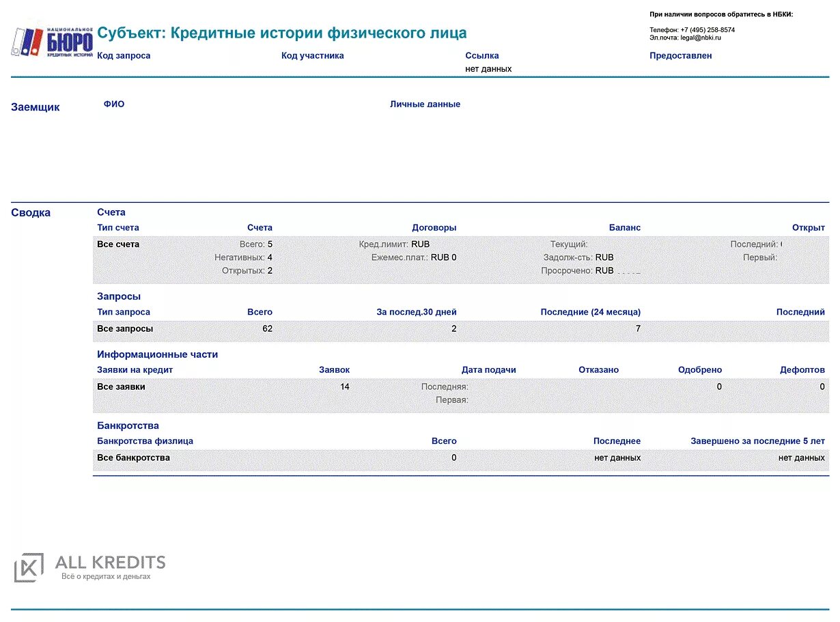Click the NBKI bureau logo
Image resolution: width=840 pixels, height=622 pixels.
(52, 42)
